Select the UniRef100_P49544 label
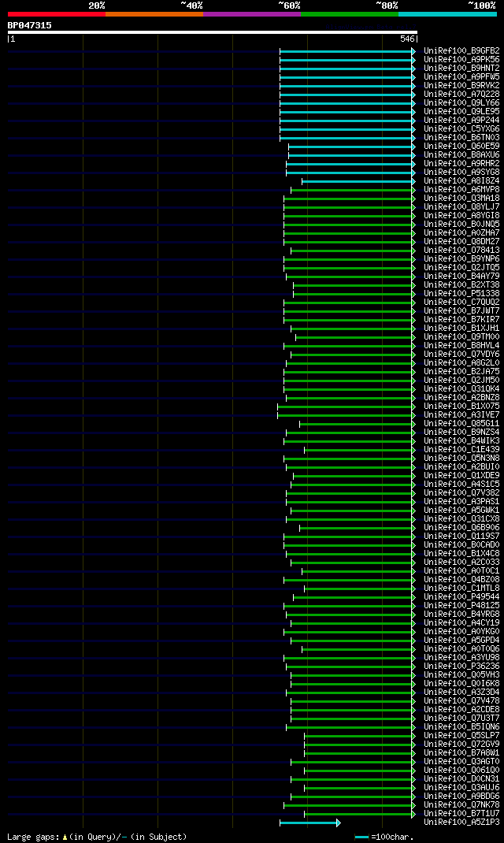This screenshot has height=843, width=504. tap(461, 596)
